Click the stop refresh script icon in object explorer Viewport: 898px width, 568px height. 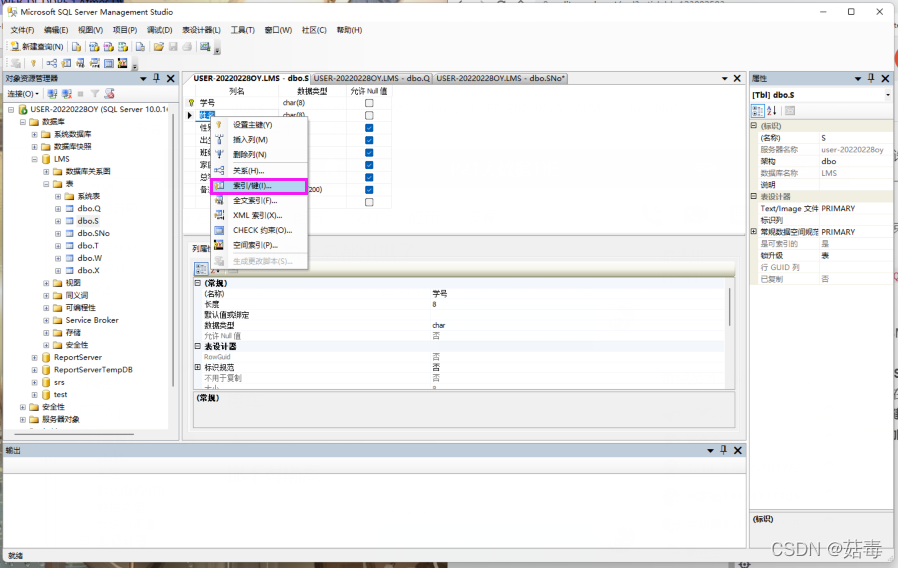click(x=109, y=93)
